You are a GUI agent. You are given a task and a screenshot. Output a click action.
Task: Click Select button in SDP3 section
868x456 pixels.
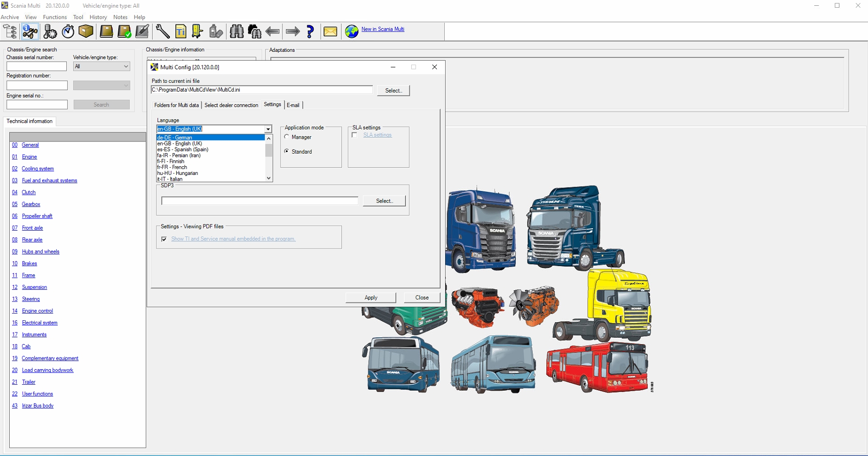384,201
